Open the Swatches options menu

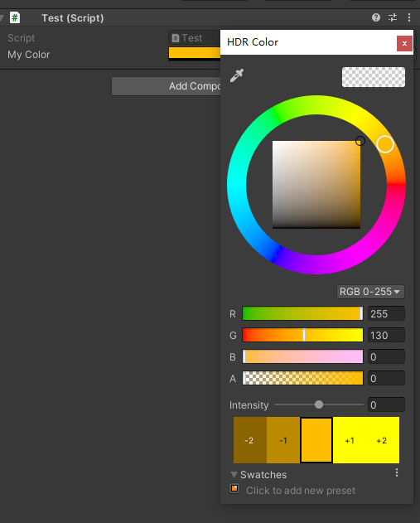pos(397,472)
